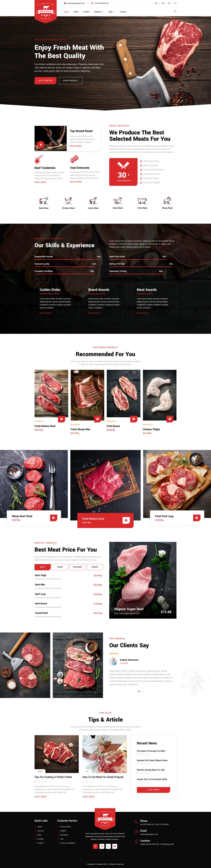The image size is (211, 868).
Task: Select the first testimonial slider dot
Action: [139, 691]
